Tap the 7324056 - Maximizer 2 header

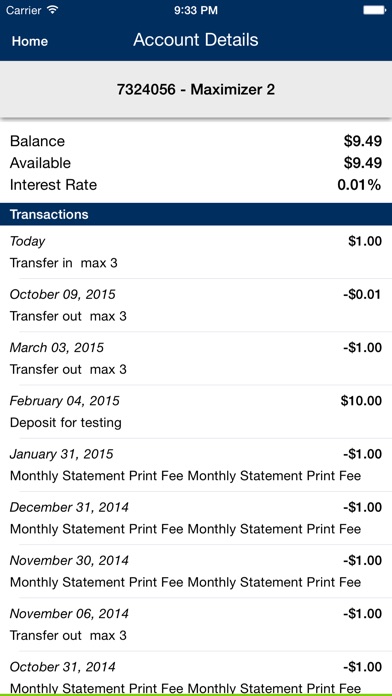click(x=196, y=90)
